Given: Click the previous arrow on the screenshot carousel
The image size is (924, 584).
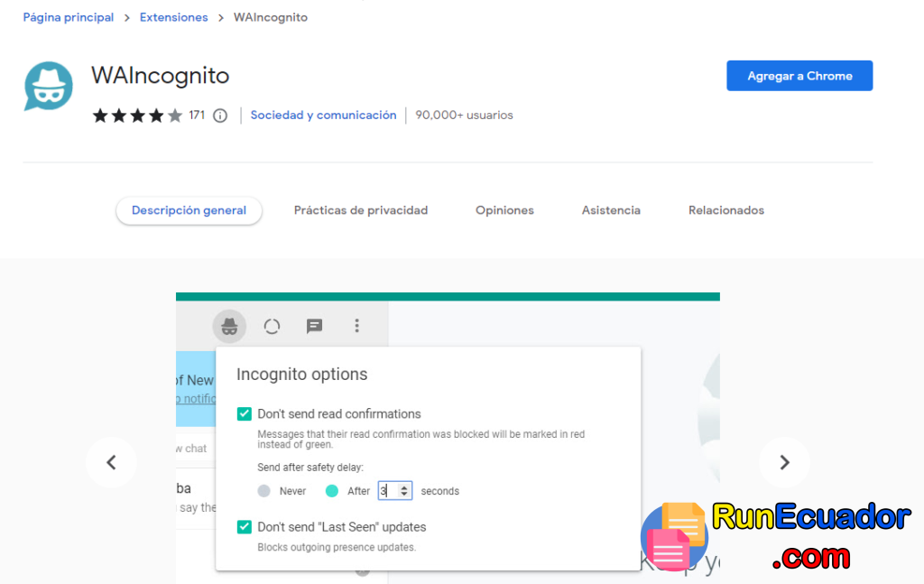Looking at the screenshot, I should (x=111, y=462).
